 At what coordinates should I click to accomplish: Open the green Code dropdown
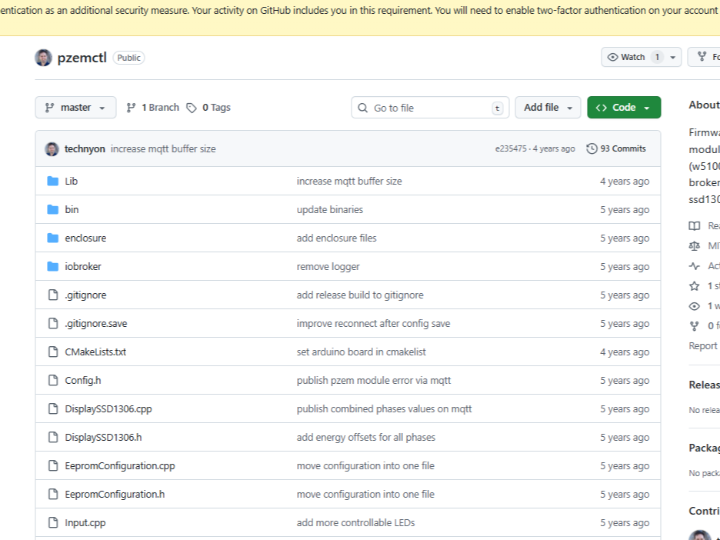[x=624, y=108]
